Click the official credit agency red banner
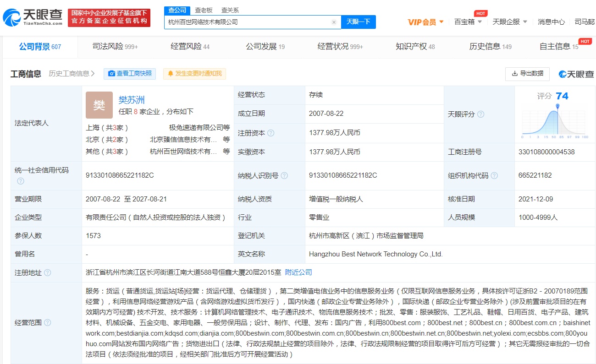The height and width of the screenshot is (364, 596). click(109, 17)
